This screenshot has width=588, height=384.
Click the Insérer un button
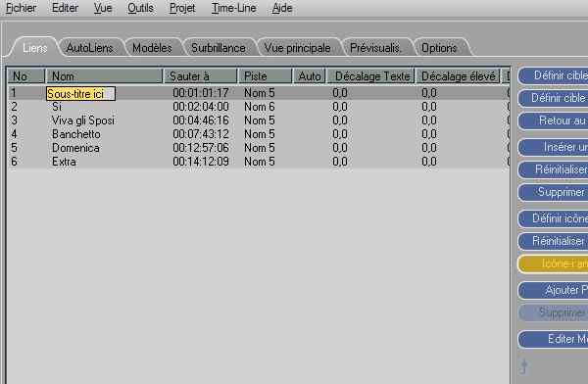553,147
